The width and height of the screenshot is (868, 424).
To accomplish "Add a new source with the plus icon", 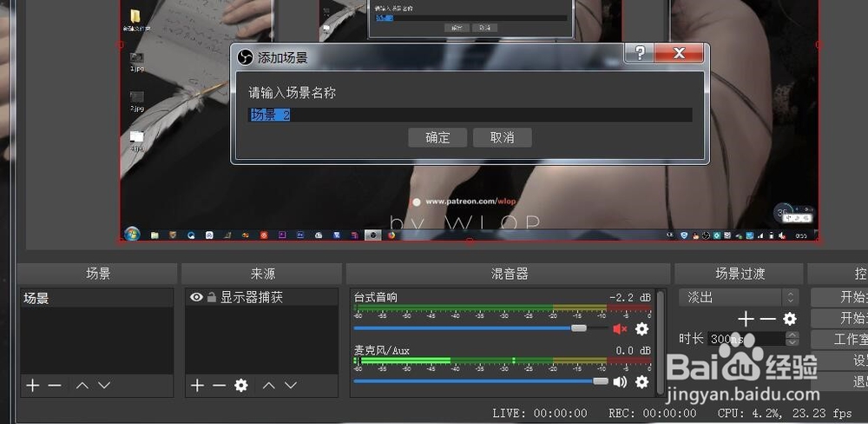I will point(197,385).
